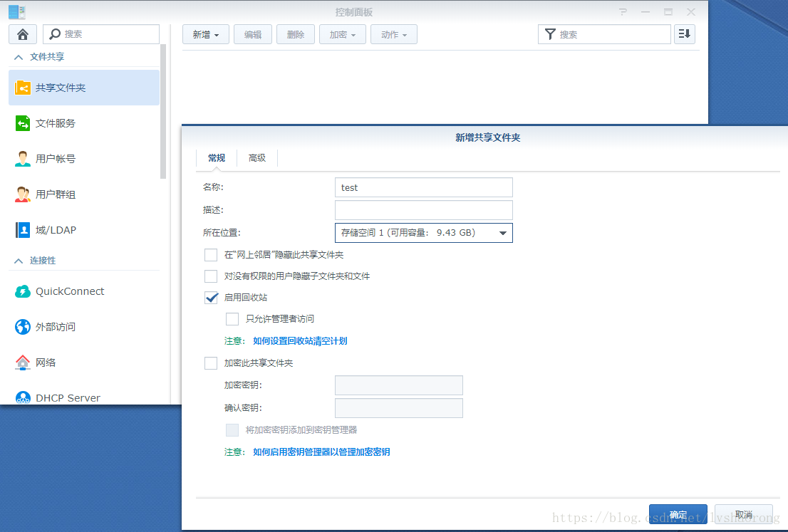
Task: Collapse the File Sharing (文件共享) section
Action: click(19, 57)
